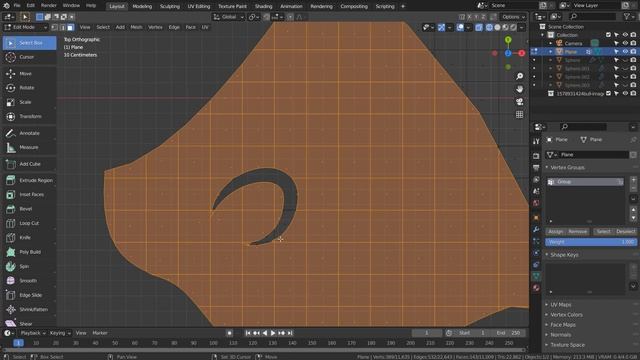
Task: Toggle the Collection exclude checkbox
Action: click(x=608, y=35)
